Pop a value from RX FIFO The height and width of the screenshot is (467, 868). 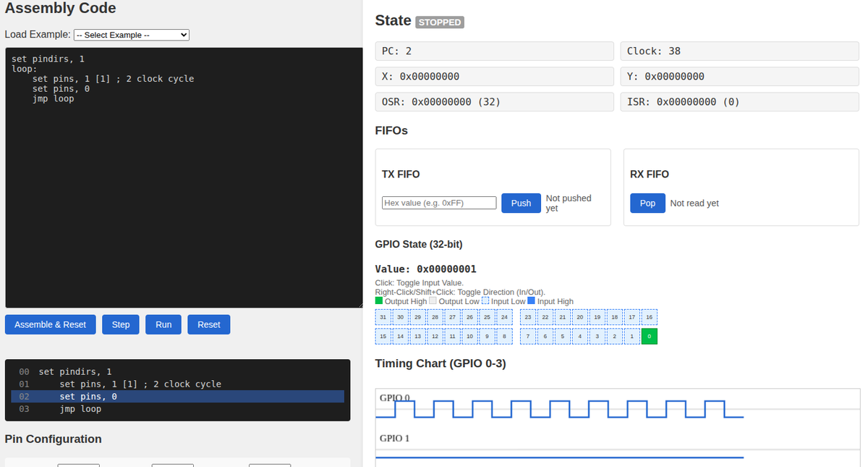647,203
